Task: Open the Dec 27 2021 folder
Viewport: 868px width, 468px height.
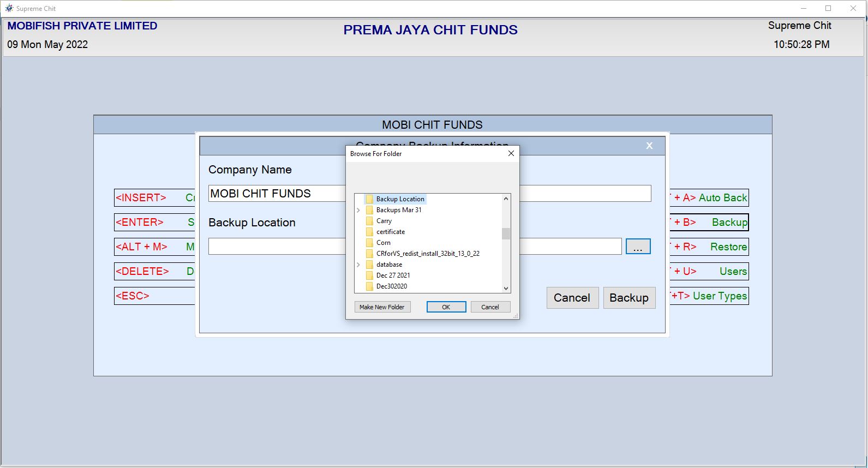Action: coord(393,275)
